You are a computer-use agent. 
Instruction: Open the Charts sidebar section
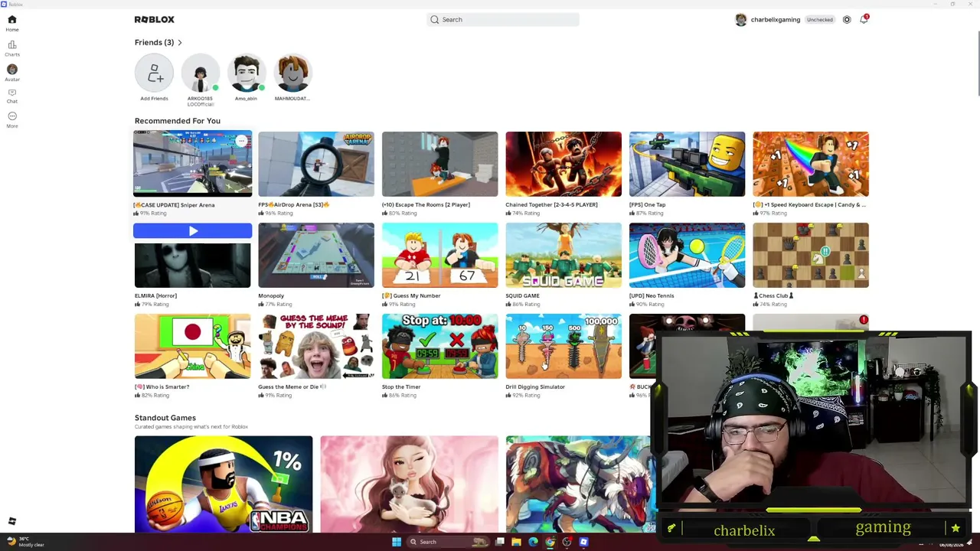tap(12, 48)
